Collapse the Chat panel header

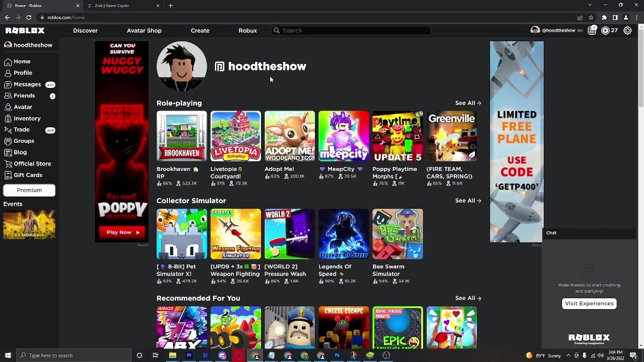589,233
